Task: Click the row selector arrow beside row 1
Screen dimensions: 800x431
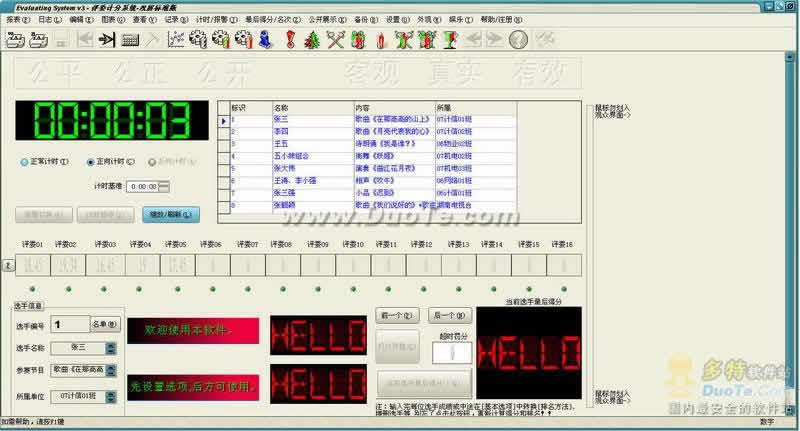Action: pyautogui.click(x=224, y=121)
